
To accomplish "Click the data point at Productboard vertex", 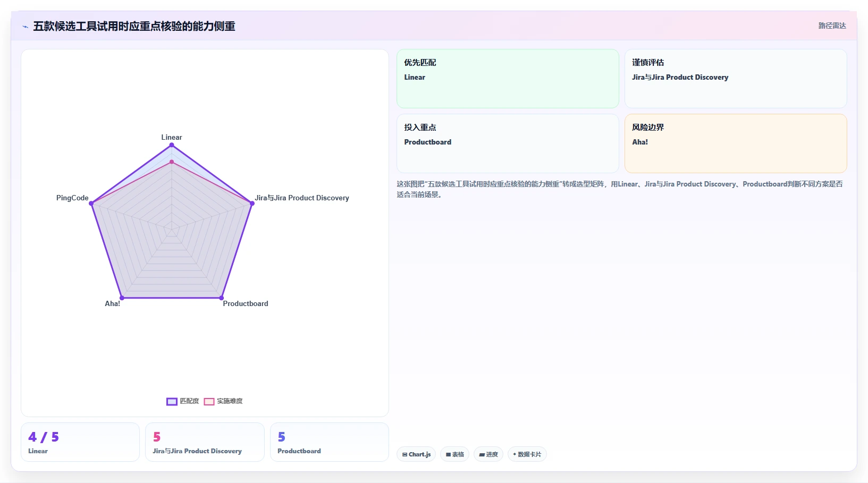I will [x=222, y=298].
